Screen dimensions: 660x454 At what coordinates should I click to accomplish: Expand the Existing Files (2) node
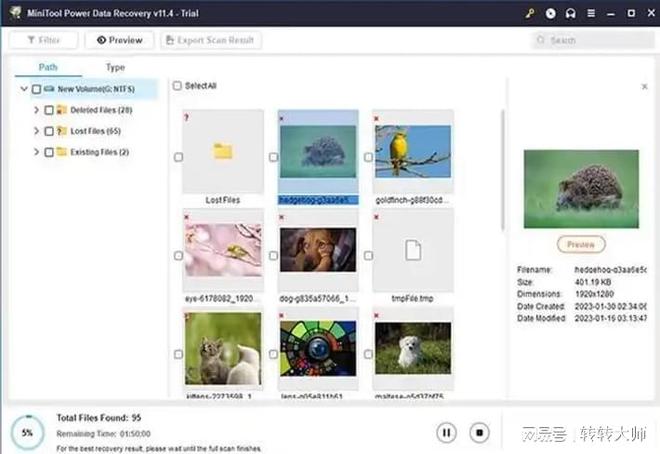point(36,152)
